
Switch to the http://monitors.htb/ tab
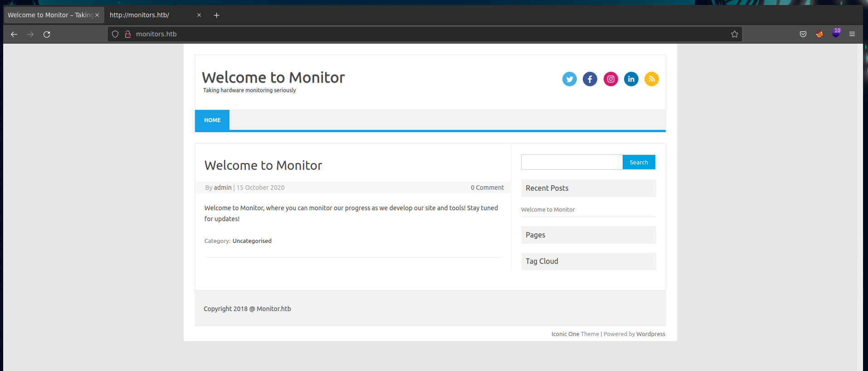coord(150,15)
